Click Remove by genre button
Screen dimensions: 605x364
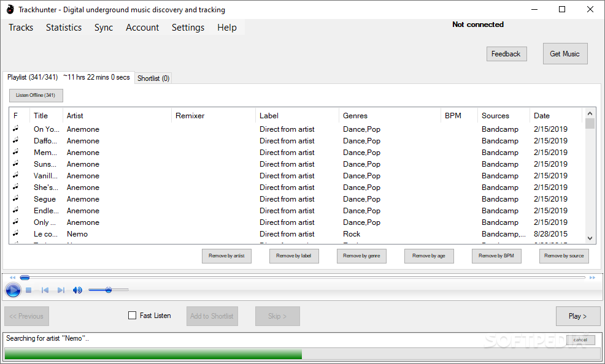coord(361,256)
